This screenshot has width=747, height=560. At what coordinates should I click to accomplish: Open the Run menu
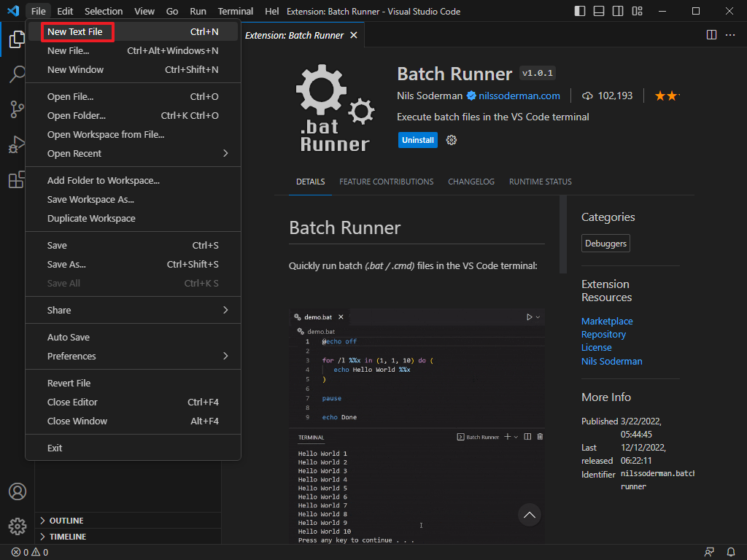[198, 11]
